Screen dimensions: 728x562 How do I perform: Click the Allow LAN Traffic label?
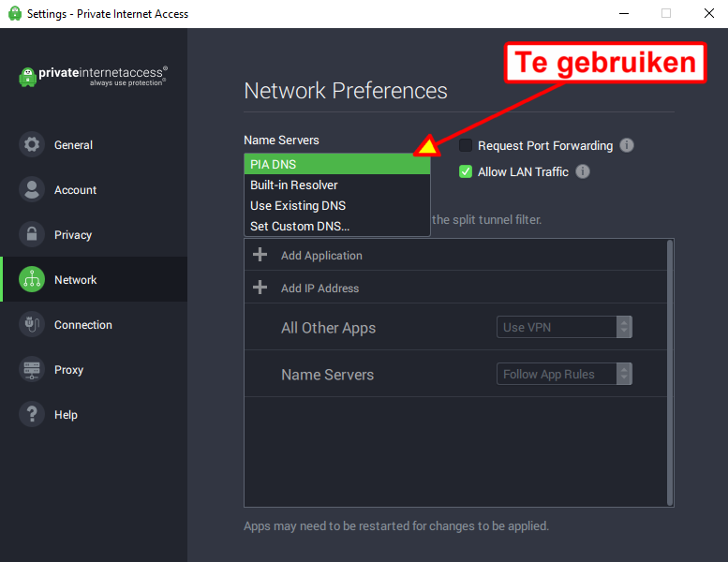coord(523,172)
